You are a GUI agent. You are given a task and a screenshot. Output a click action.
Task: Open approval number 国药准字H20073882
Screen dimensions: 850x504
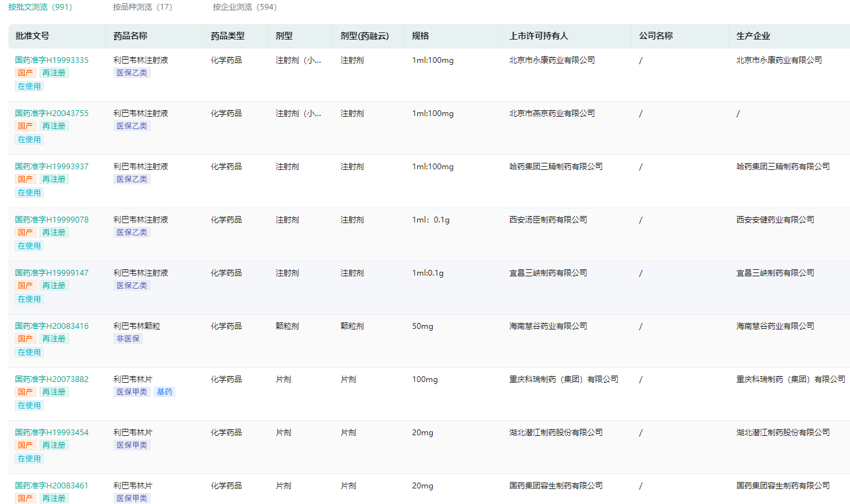(52, 379)
